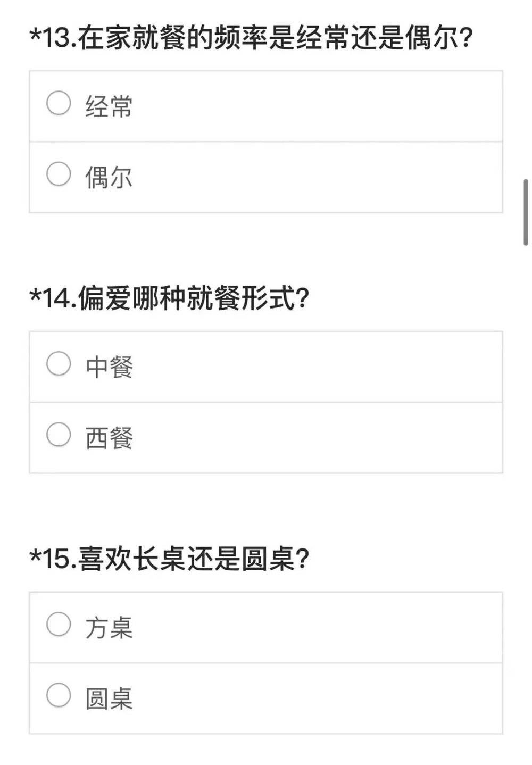Select the 经常 radio button for question 13
Image resolution: width=532 pixels, height=765 pixels.
pyautogui.click(x=59, y=103)
